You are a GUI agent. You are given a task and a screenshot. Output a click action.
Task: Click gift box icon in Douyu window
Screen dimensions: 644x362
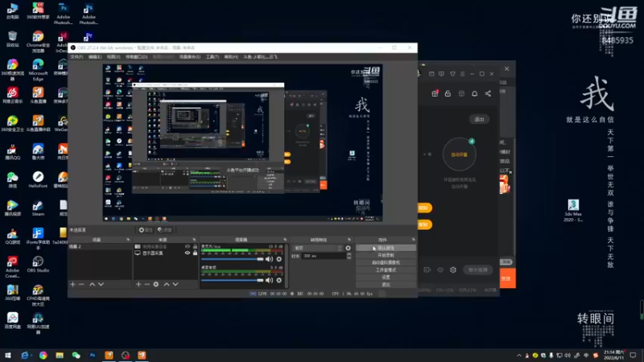coord(435,93)
